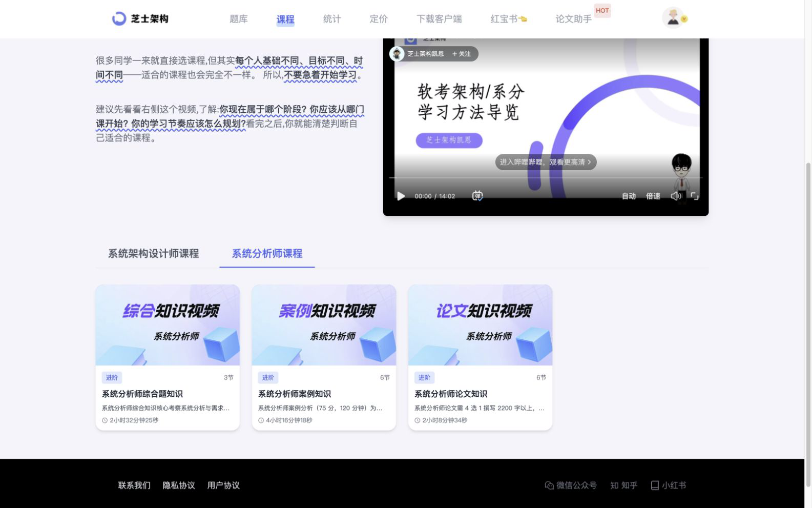Click the HOT badge

[x=602, y=11]
